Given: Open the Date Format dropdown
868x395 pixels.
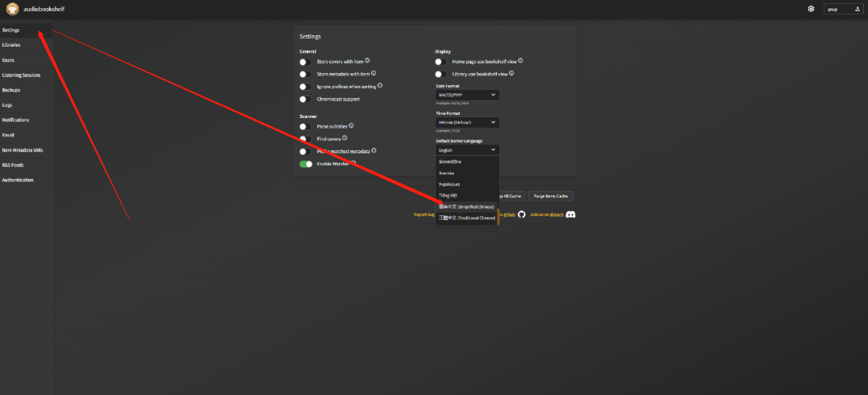Looking at the screenshot, I should 467,95.
